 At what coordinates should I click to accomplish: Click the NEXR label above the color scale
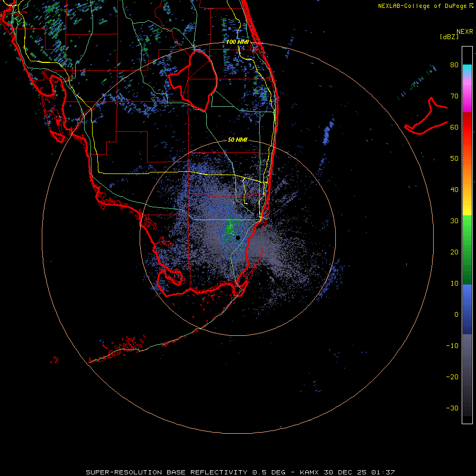pos(464,32)
